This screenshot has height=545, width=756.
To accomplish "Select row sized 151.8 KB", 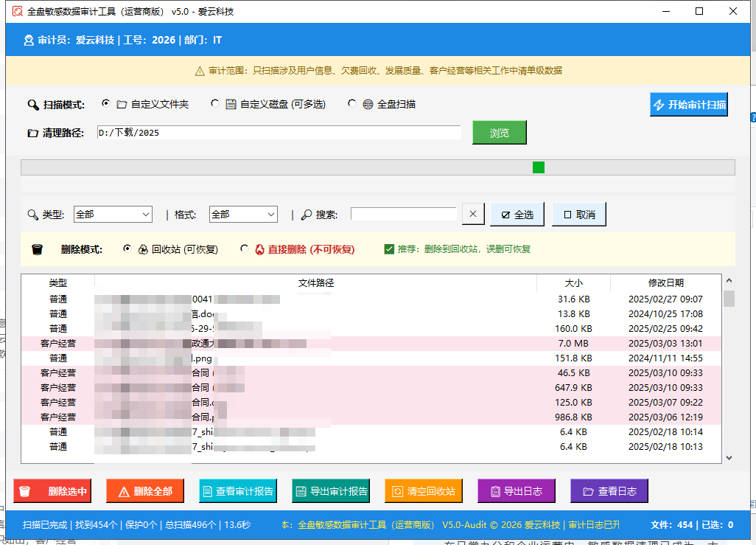I will pos(371,358).
